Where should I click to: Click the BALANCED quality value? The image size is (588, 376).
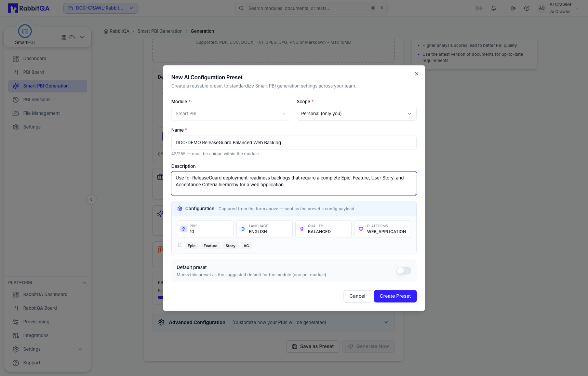coord(319,232)
